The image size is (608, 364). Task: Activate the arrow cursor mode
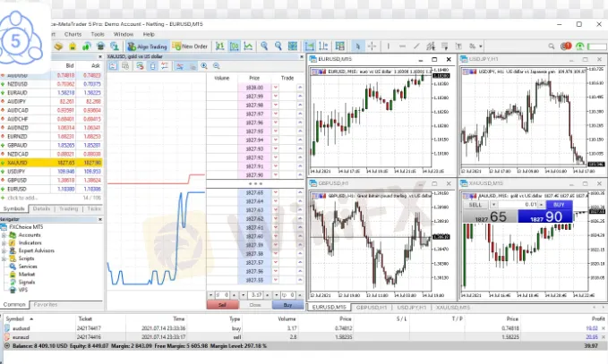(x=357, y=47)
